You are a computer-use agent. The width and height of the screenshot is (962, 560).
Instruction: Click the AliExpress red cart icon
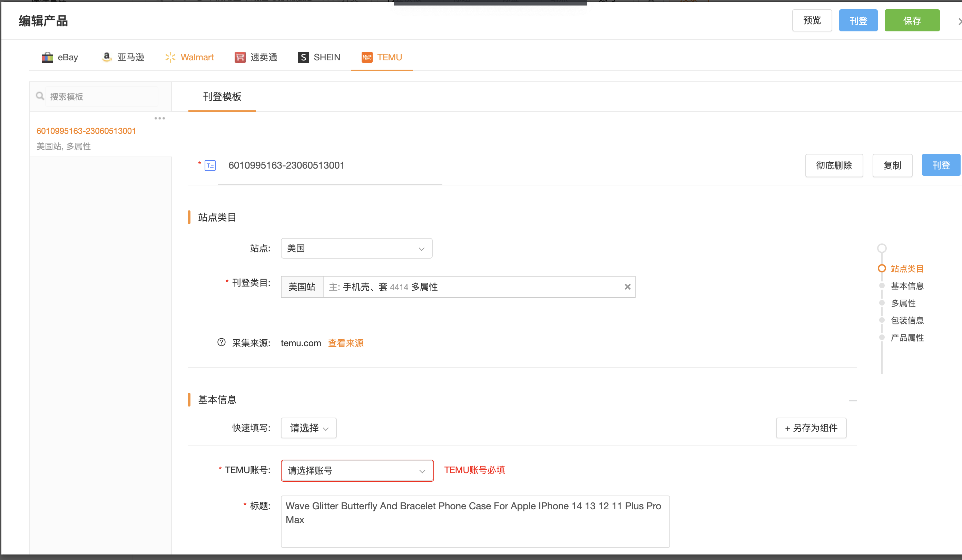240,57
